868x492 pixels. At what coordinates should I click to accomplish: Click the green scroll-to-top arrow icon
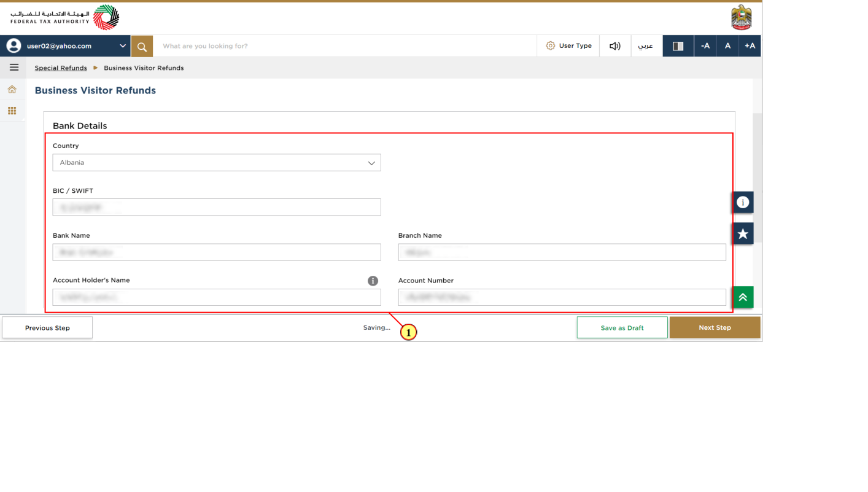tap(743, 297)
